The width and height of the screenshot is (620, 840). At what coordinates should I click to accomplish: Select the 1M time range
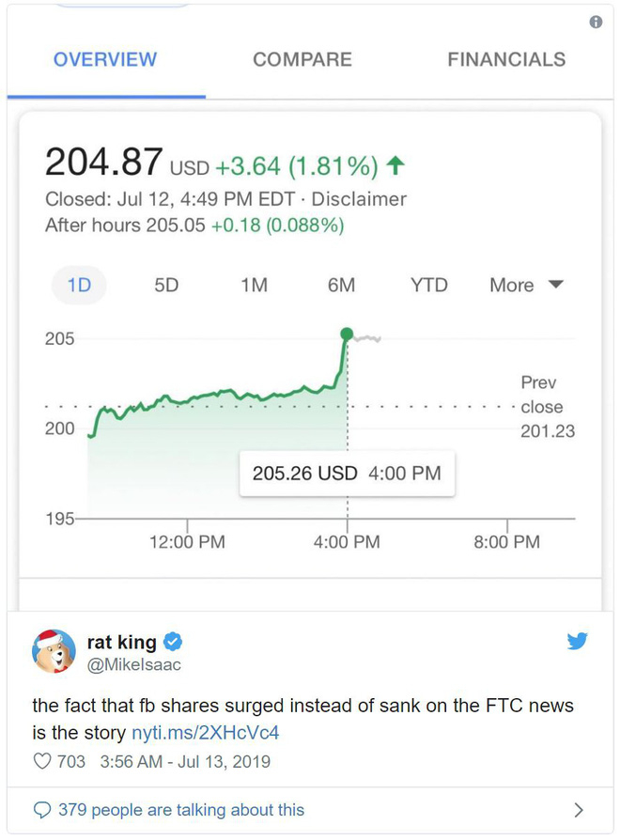pyautogui.click(x=254, y=285)
